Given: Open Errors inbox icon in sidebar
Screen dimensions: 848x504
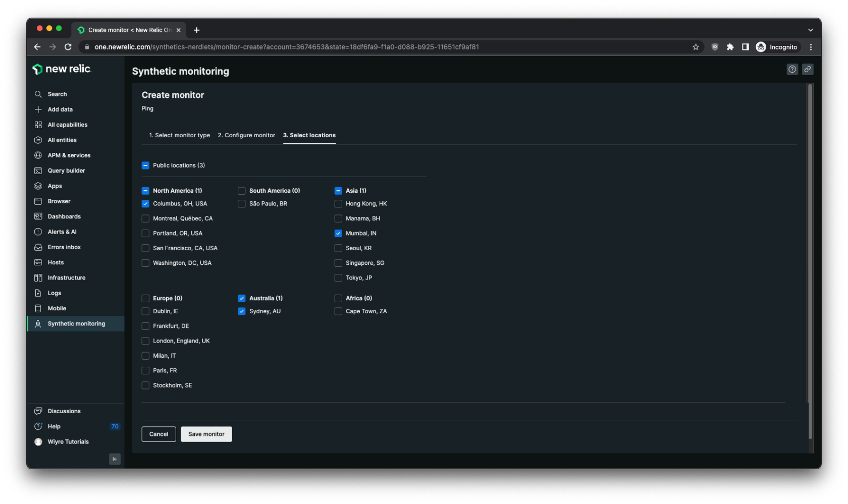Looking at the screenshot, I should [38, 247].
